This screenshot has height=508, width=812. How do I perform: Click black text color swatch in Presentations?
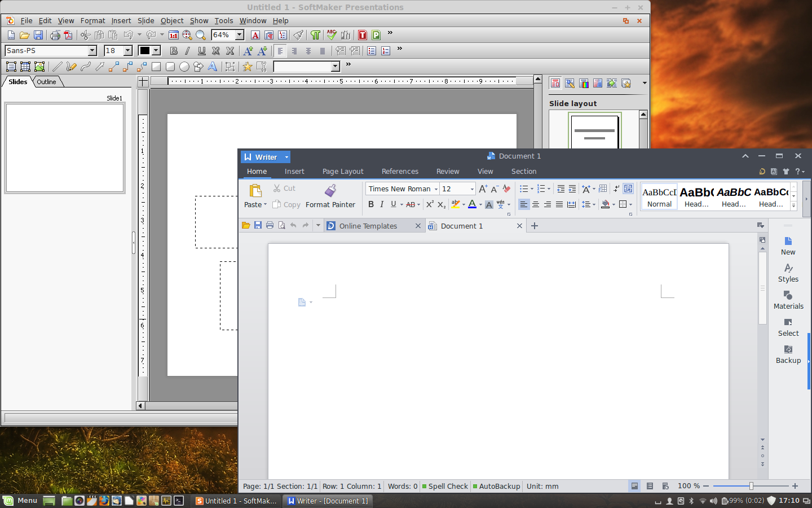(145, 51)
